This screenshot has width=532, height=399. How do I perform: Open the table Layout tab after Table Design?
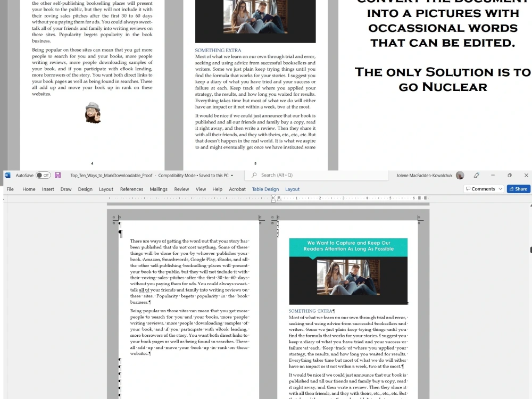[x=292, y=189]
